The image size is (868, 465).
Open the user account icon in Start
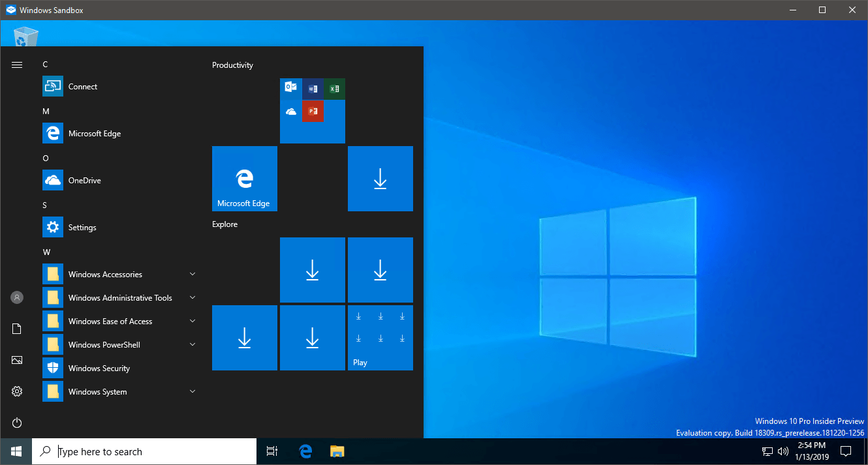pyautogui.click(x=17, y=297)
